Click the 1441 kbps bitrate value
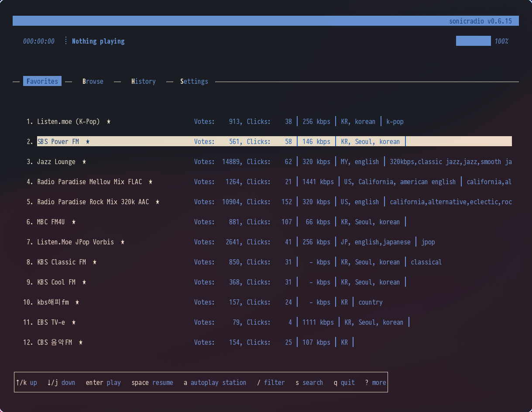 (x=318, y=182)
